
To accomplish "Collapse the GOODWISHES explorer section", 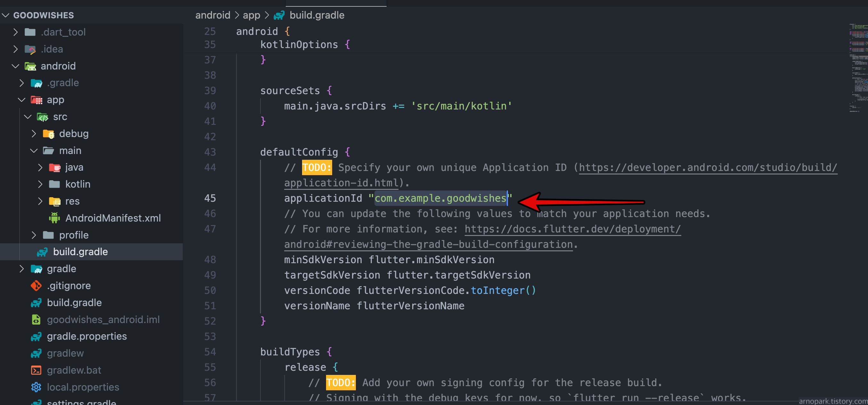I will (x=5, y=15).
